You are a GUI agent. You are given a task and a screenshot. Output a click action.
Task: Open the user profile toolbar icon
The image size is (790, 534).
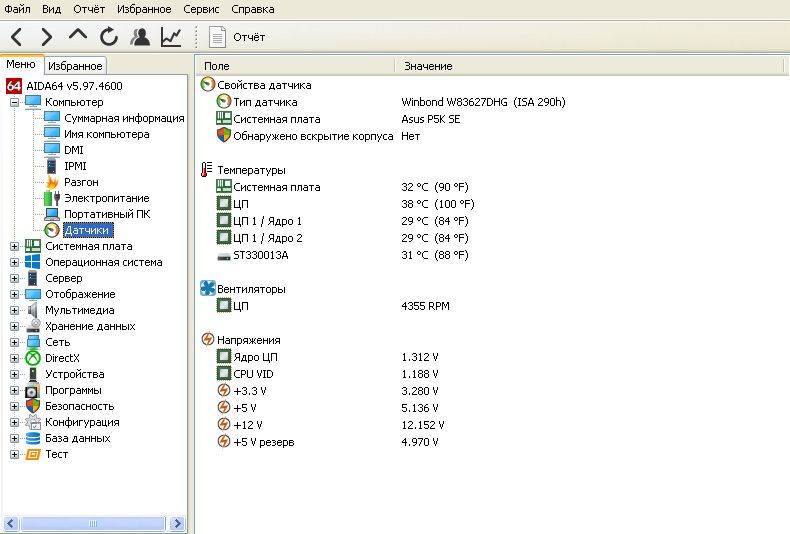[x=140, y=37]
